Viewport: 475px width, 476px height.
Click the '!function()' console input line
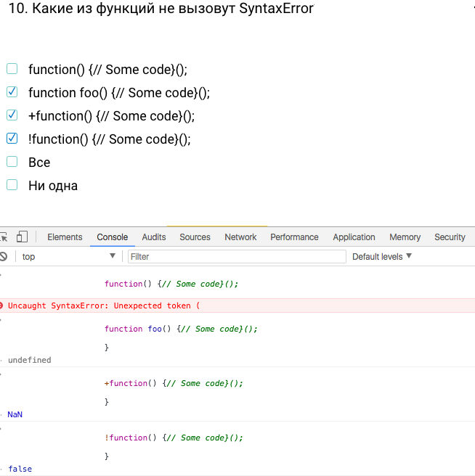(174, 438)
